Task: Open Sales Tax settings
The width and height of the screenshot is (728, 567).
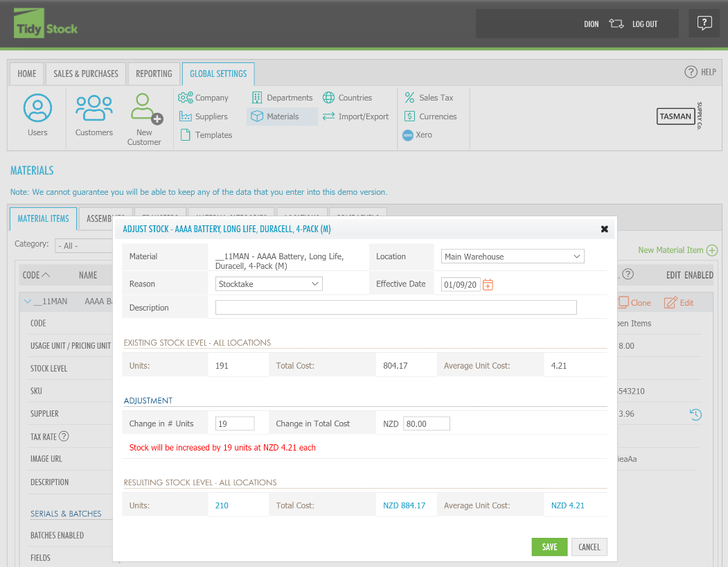Action: [429, 98]
